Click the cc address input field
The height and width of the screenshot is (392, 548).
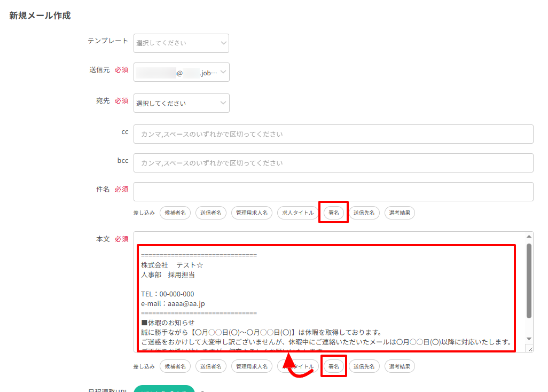click(x=333, y=134)
